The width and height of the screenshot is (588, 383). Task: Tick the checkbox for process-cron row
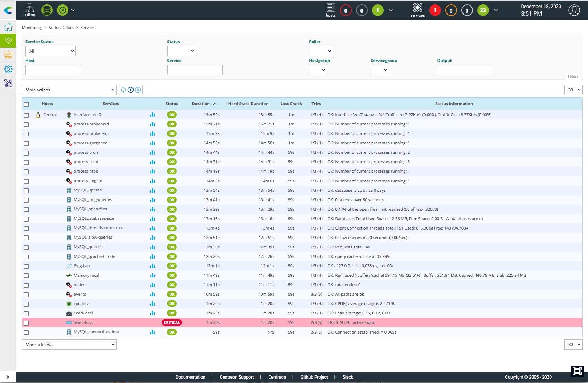tap(26, 153)
